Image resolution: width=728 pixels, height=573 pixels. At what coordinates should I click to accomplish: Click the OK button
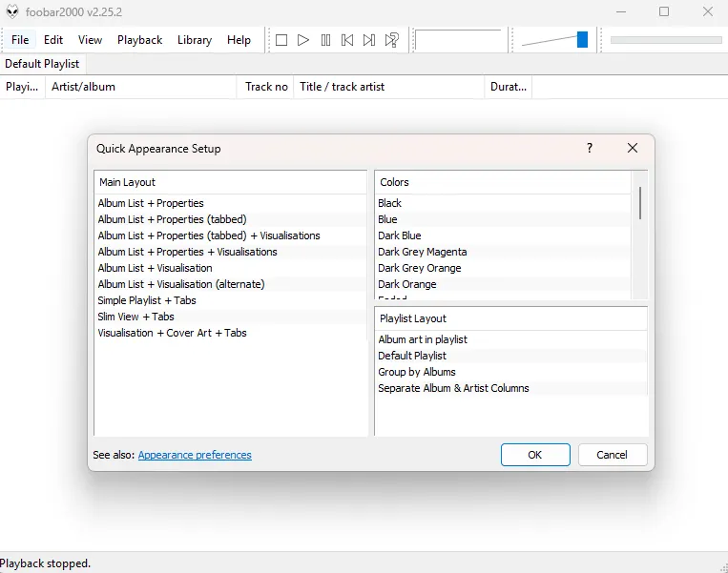pyautogui.click(x=534, y=455)
